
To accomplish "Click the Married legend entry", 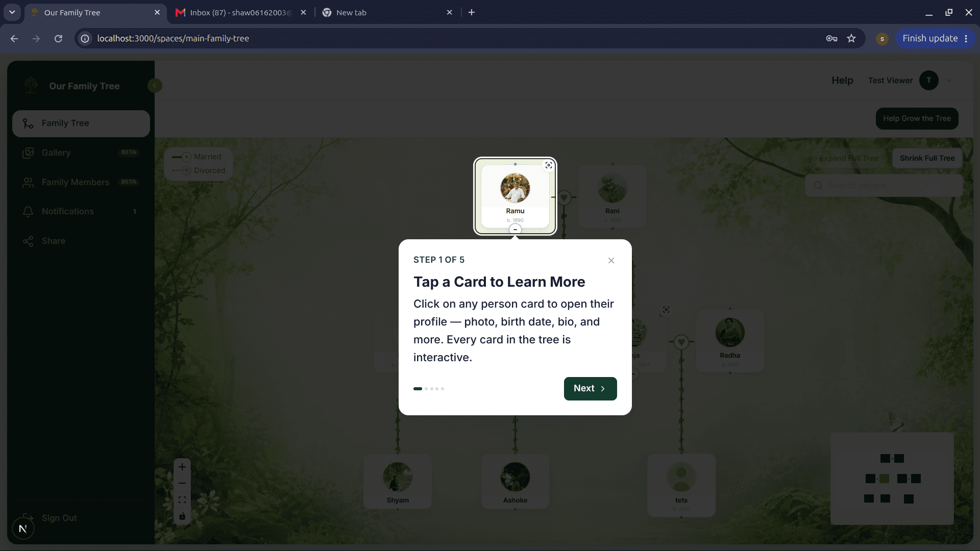I will click(x=197, y=157).
